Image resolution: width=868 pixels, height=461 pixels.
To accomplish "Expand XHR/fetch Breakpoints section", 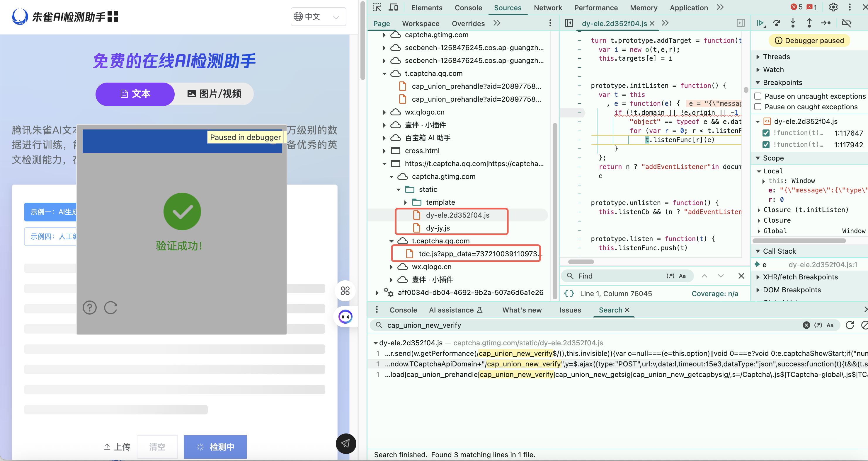I will (x=800, y=277).
